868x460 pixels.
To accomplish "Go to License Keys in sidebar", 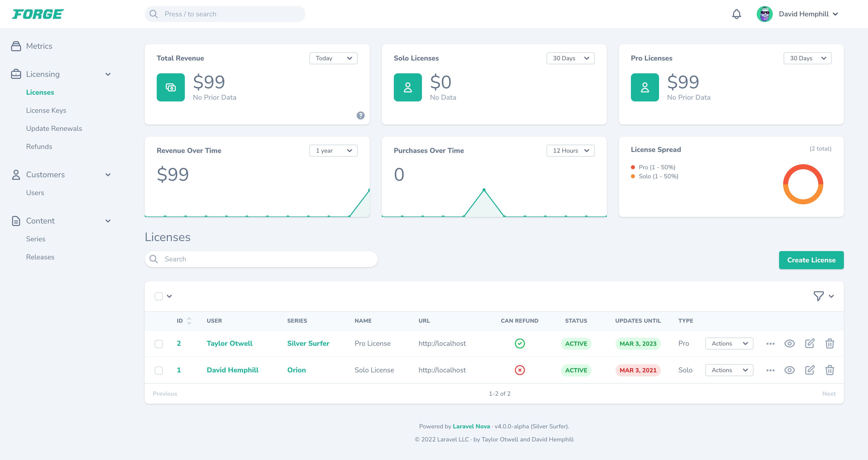I will pos(46,110).
